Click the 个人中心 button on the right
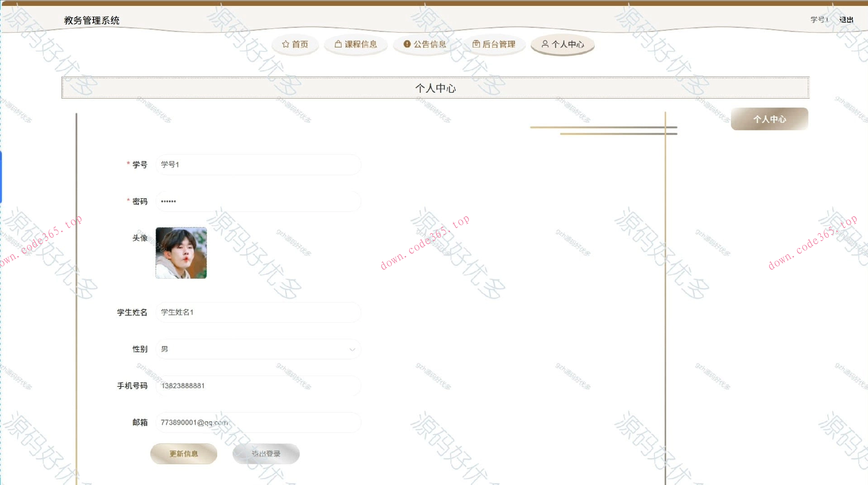 769,119
